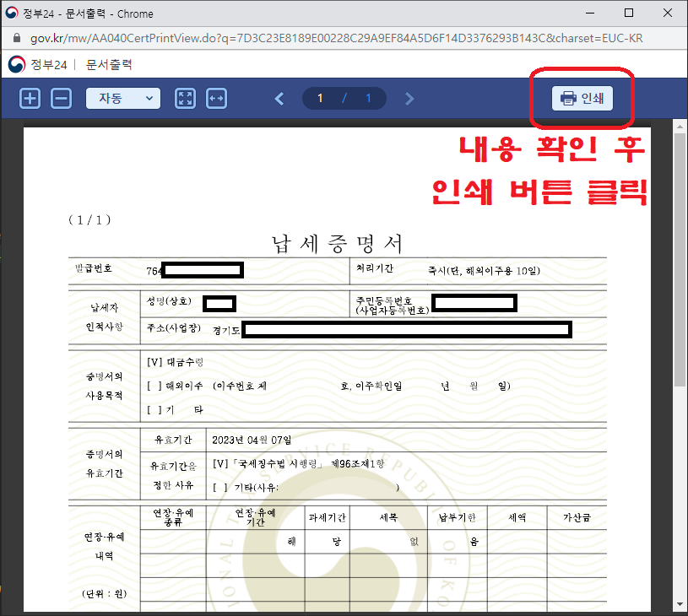Click the 발급번호 label

pos(94,268)
